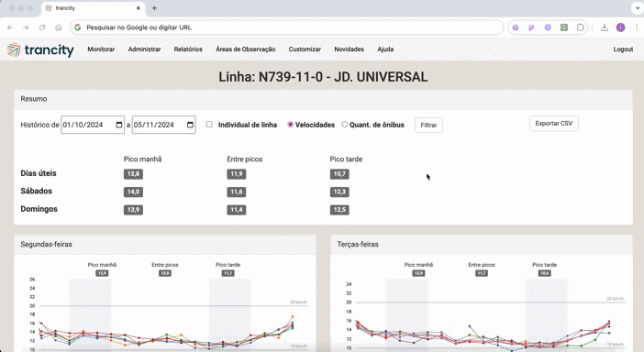Click the browser home icon

59,27
